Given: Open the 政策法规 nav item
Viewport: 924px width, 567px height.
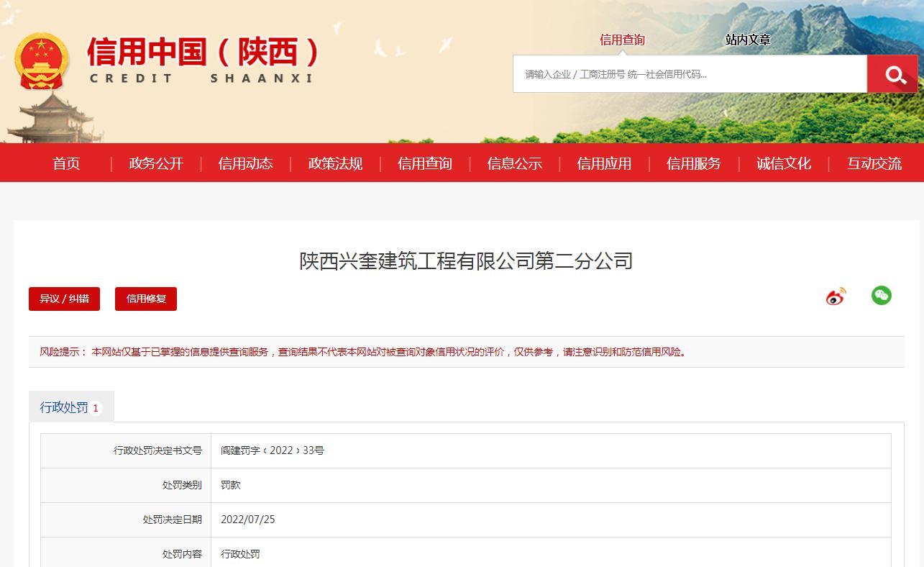Looking at the screenshot, I should click(335, 163).
